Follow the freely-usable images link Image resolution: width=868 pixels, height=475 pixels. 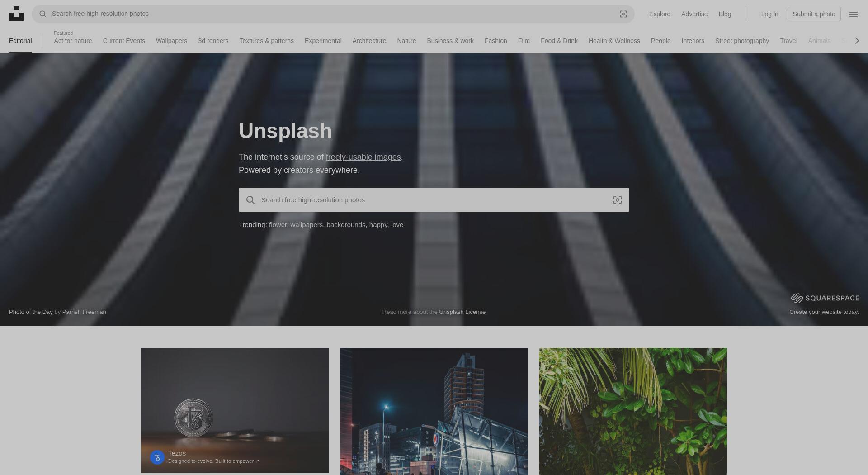[x=363, y=157]
